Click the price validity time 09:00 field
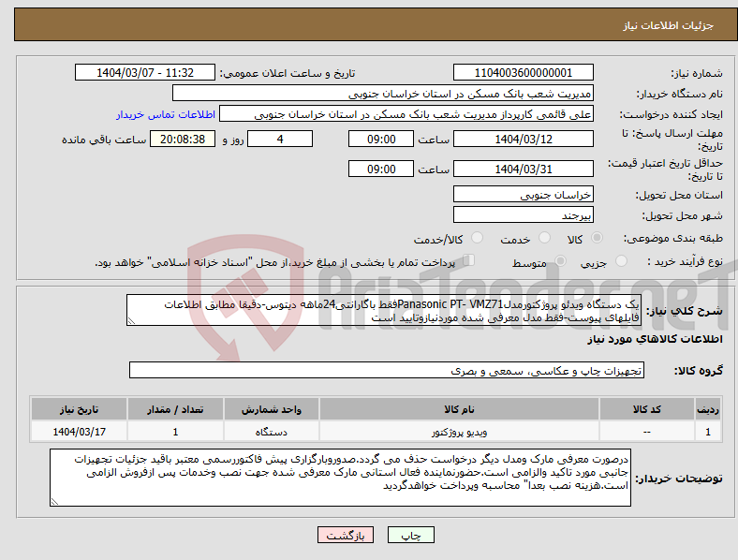 click(x=381, y=169)
